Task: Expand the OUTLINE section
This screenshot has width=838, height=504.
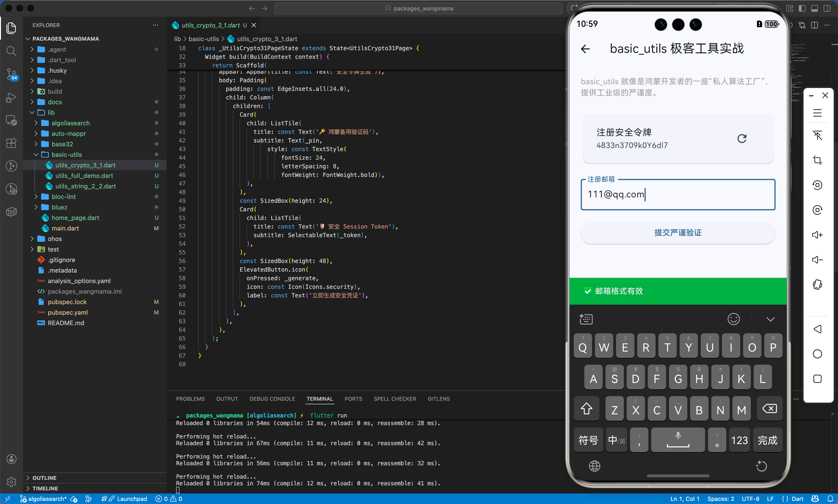Action: [x=44, y=478]
